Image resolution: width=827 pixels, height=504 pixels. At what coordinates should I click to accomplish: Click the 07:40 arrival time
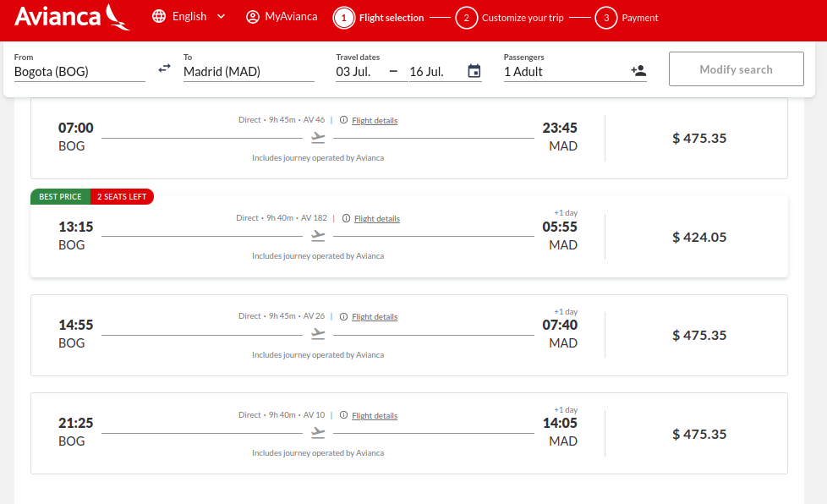pyautogui.click(x=560, y=326)
